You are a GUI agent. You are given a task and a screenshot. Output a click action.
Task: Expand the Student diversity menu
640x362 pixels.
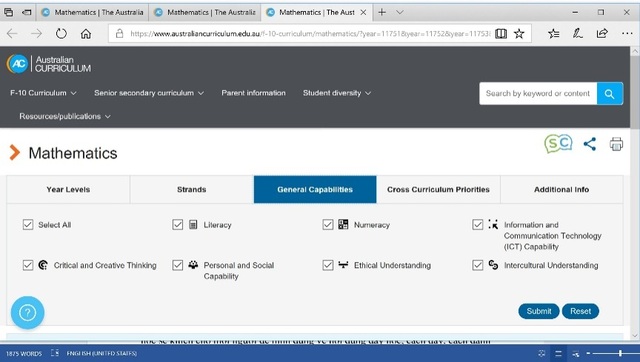click(337, 93)
